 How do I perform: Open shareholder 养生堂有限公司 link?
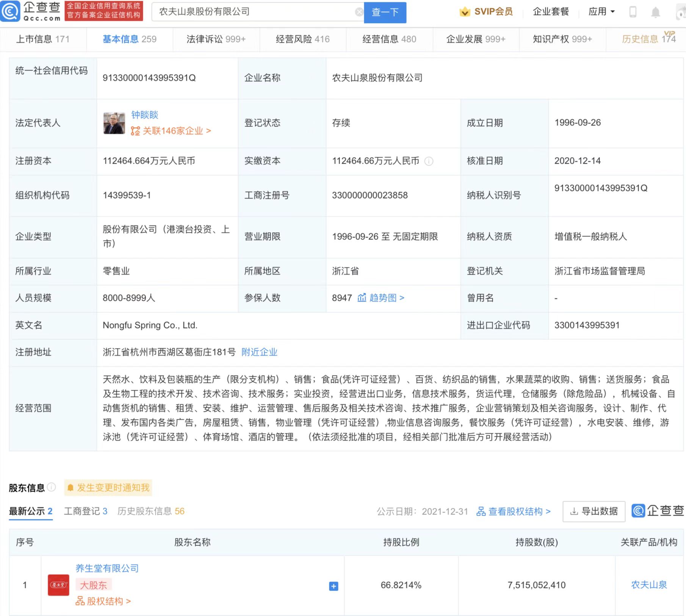(x=107, y=568)
